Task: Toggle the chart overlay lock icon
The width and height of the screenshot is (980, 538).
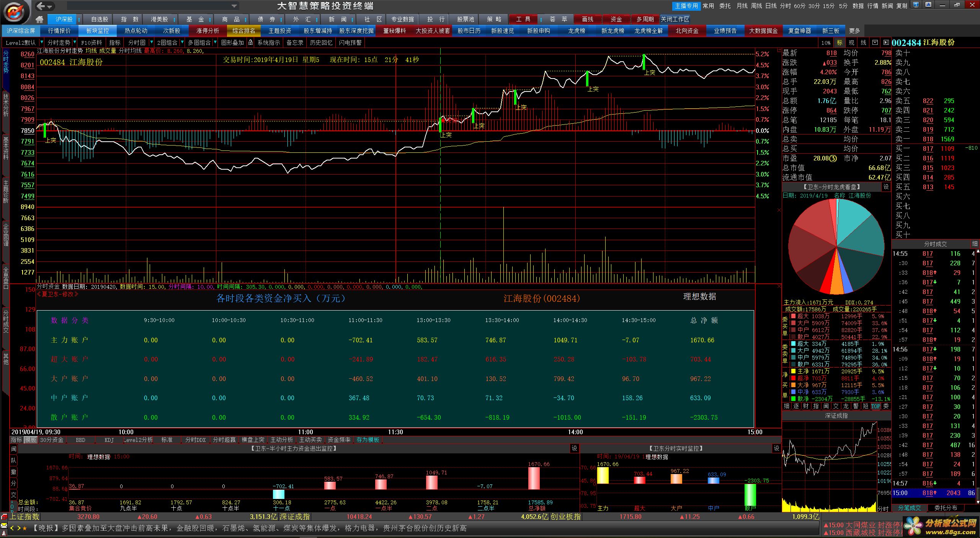Action: [251, 43]
